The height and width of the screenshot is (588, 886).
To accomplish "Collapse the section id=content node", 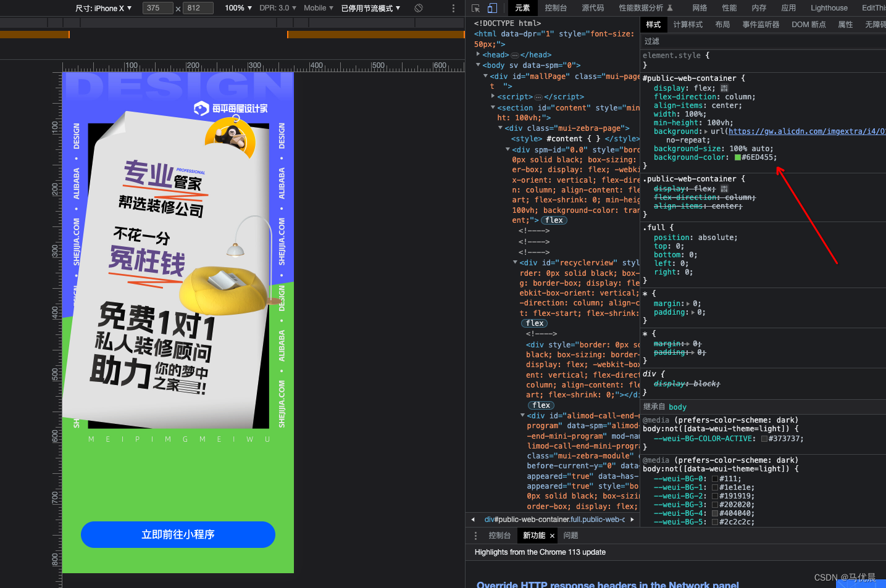I will (493, 107).
